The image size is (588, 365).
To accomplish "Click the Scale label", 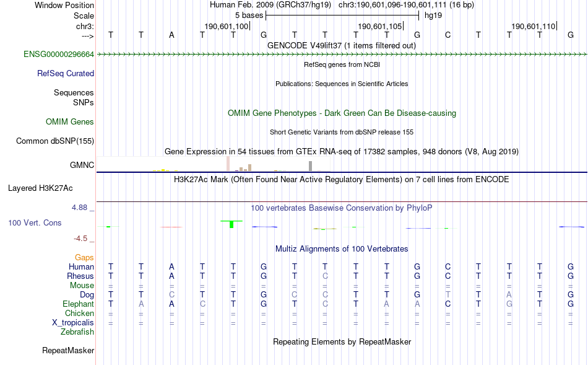I will click(84, 15).
